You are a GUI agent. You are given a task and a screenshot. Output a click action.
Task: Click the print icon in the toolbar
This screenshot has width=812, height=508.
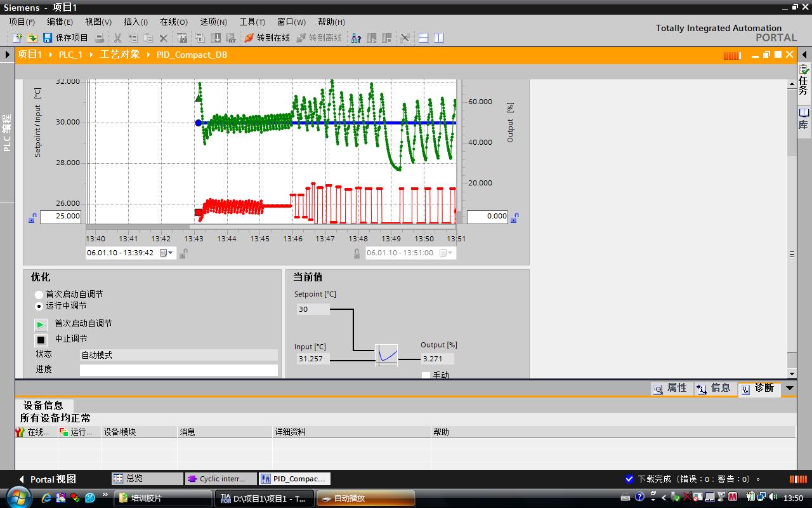coord(100,38)
